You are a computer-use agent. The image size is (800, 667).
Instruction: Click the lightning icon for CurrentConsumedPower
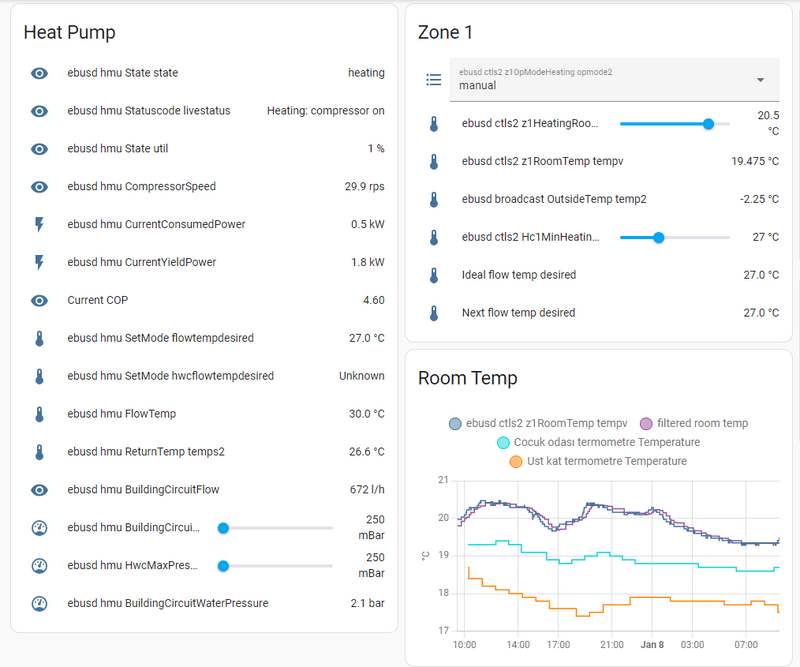tap(39, 224)
